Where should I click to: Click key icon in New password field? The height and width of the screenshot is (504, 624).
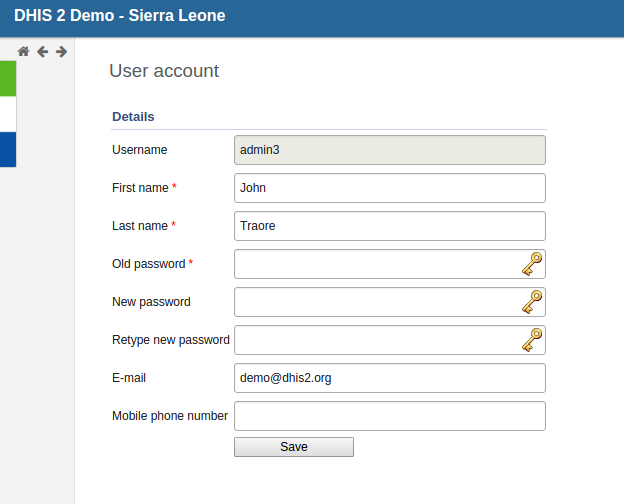[532, 302]
